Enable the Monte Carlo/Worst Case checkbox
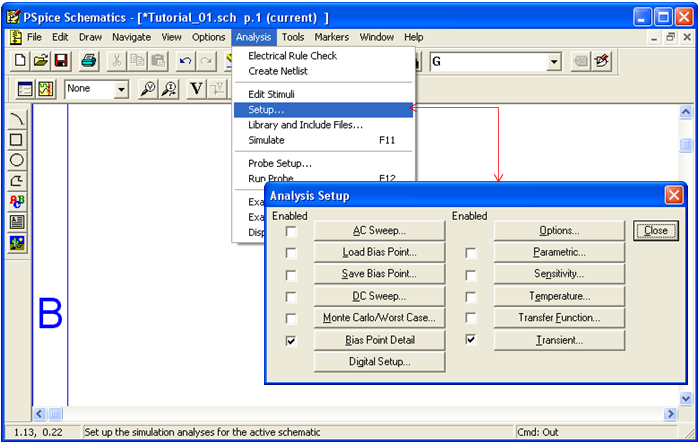 (x=291, y=319)
